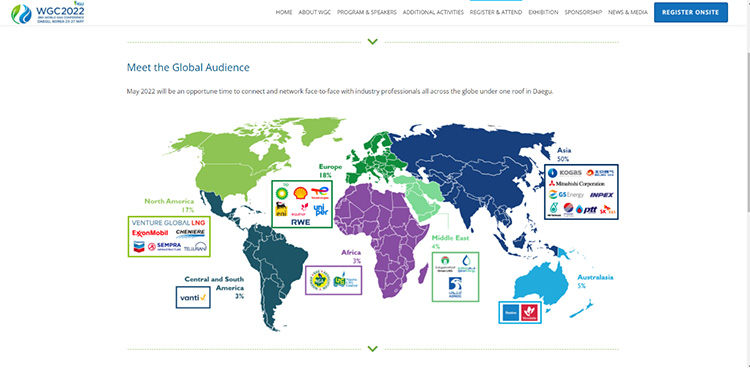Click the Shell logo in Europe box
The height and width of the screenshot is (368, 750).
[x=300, y=193]
